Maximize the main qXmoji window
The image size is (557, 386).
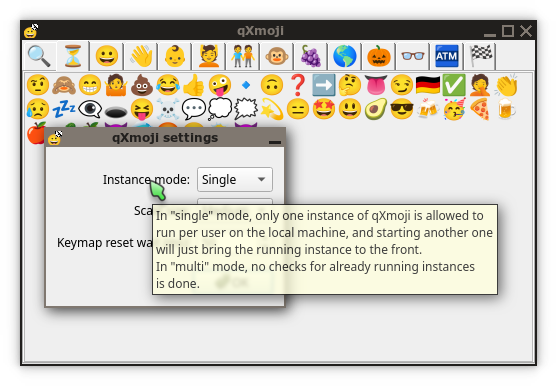[508, 31]
